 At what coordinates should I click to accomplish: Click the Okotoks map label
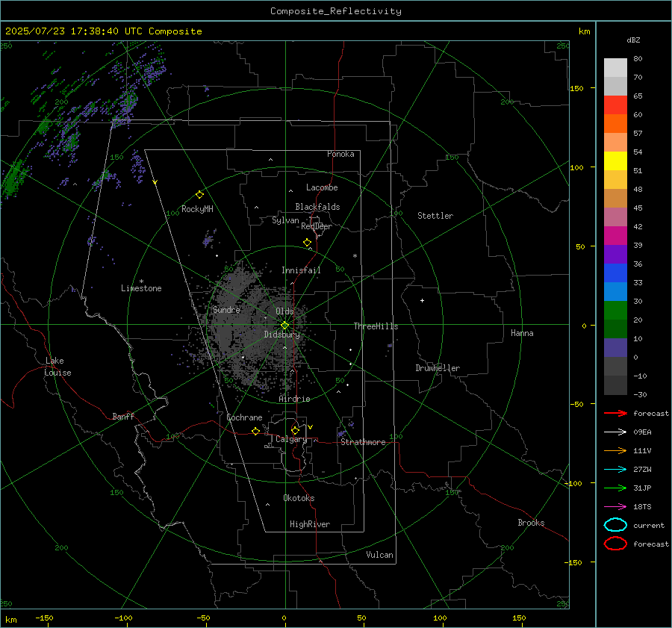point(299,498)
